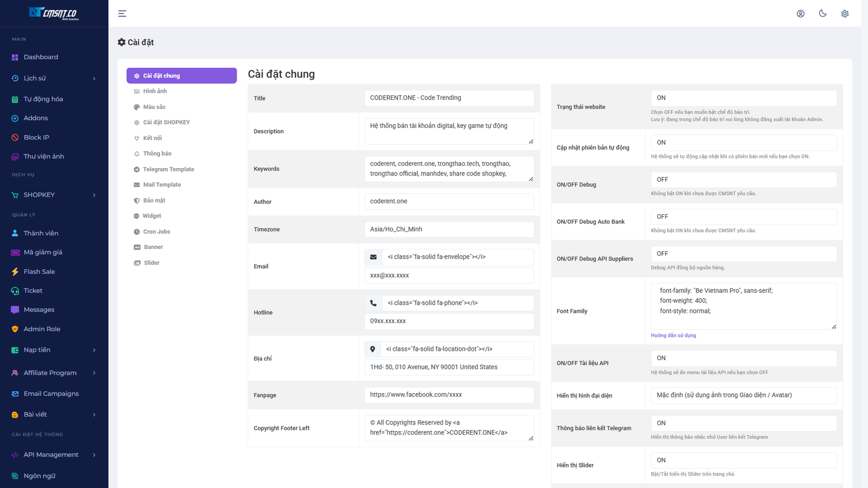The height and width of the screenshot is (488, 868).
Task: Expand the Nạp tiền sidebar submenu
Action: click(54, 350)
